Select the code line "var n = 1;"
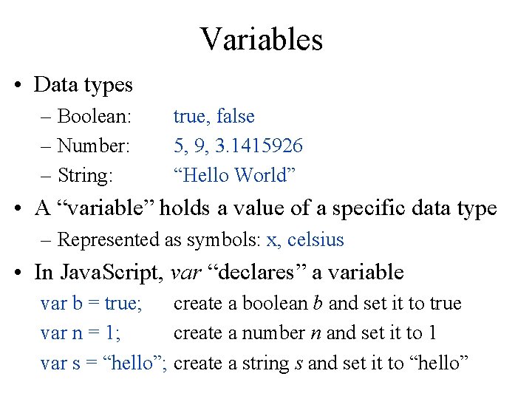 [x=81, y=332]
